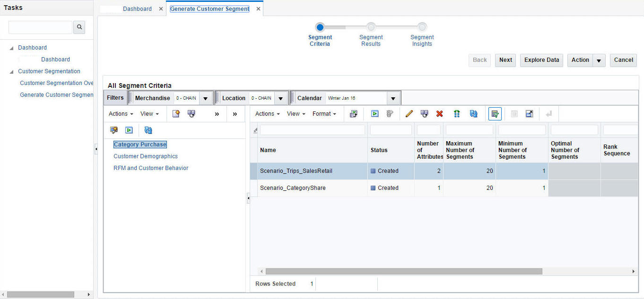The image size is (644, 299).
Task: Open the Format menu
Action: pyautogui.click(x=324, y=114)
